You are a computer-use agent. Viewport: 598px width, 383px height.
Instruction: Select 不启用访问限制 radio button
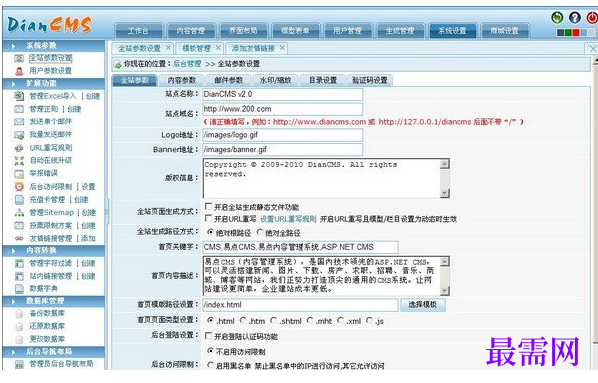point(210,350)
